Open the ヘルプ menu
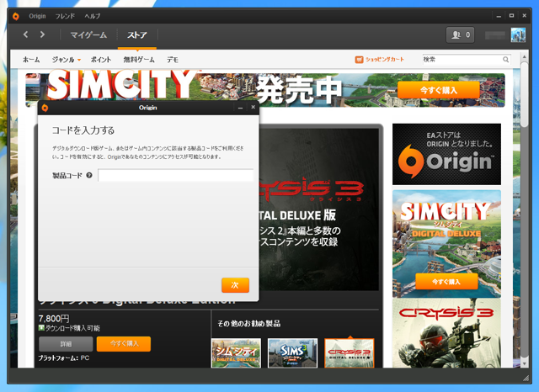 pos(92,16)
